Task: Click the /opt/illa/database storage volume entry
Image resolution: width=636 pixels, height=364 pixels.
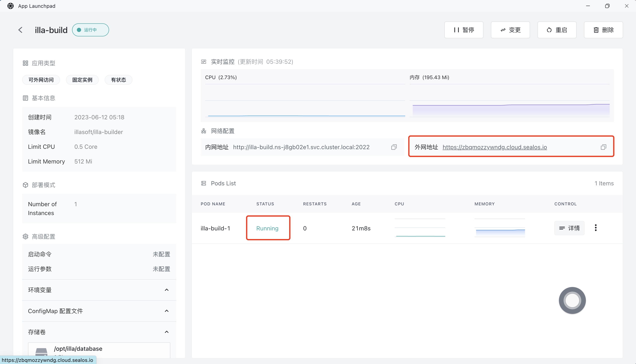Action: click(99, 350)
